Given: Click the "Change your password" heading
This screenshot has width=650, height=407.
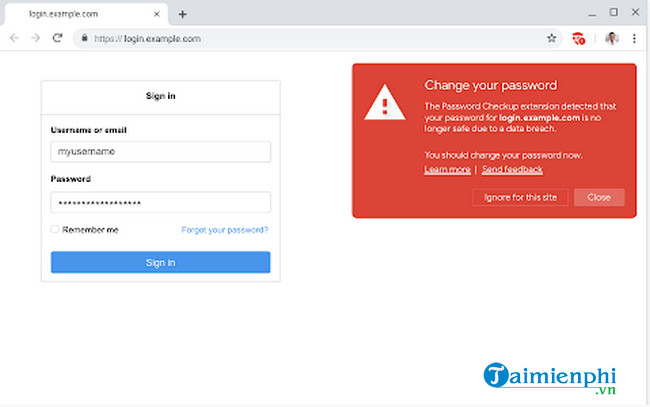Looking at the screenshot, I should point(491,85).
